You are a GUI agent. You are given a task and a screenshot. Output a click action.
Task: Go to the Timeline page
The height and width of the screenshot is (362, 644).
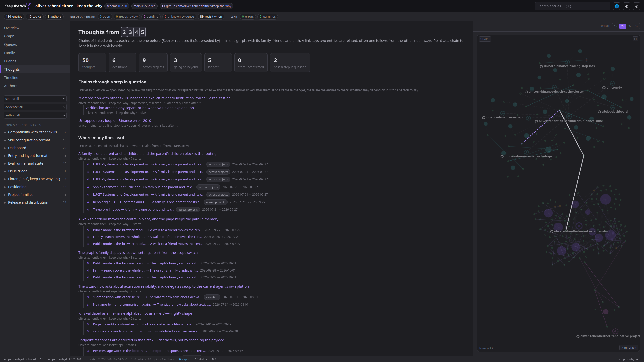[x=11, y=78]
